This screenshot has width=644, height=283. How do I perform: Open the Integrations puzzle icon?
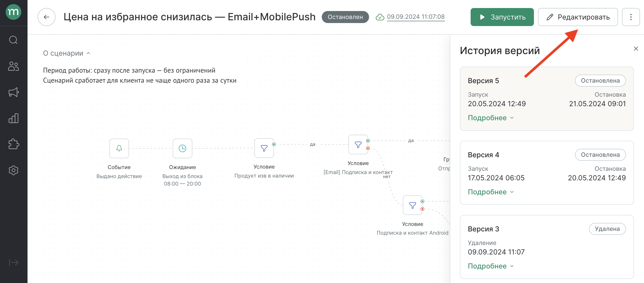[x=14, y=144]
